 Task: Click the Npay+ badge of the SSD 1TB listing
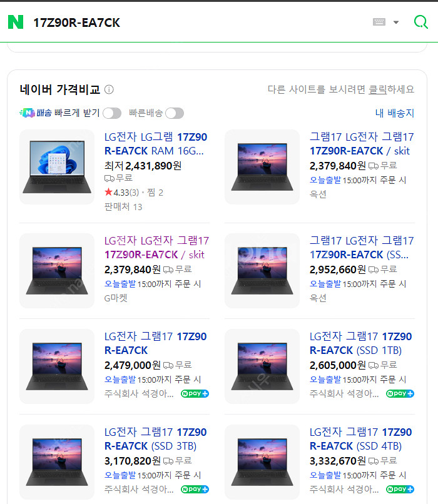[x=400, y=393]
